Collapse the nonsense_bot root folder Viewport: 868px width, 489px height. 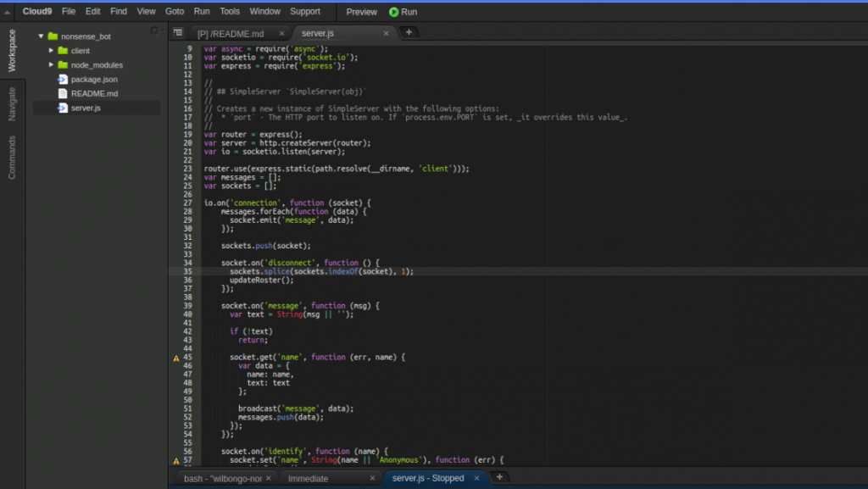tap(41, 36)
